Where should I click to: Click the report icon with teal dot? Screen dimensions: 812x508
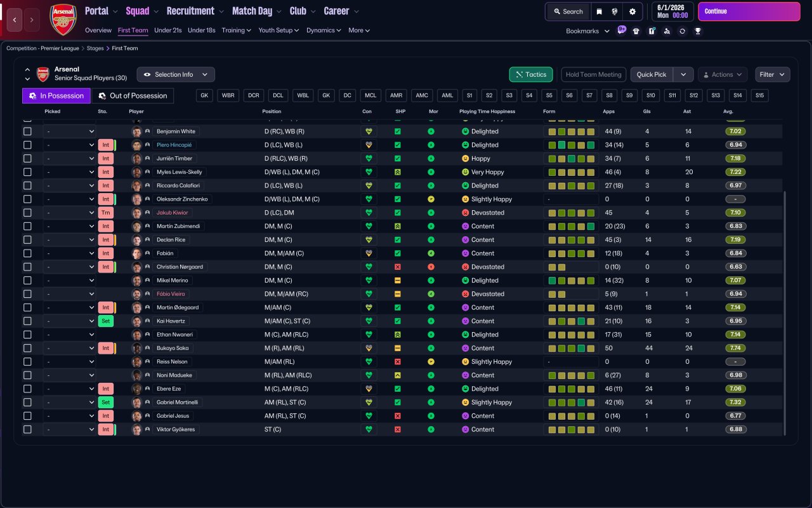tap(652, 31)
